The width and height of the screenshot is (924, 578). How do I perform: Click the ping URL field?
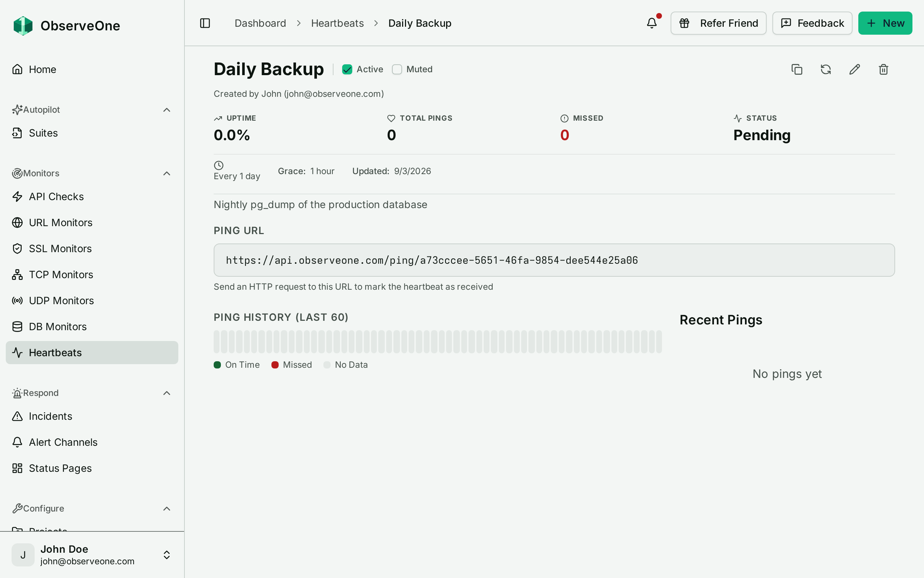(x=554, y=260)
